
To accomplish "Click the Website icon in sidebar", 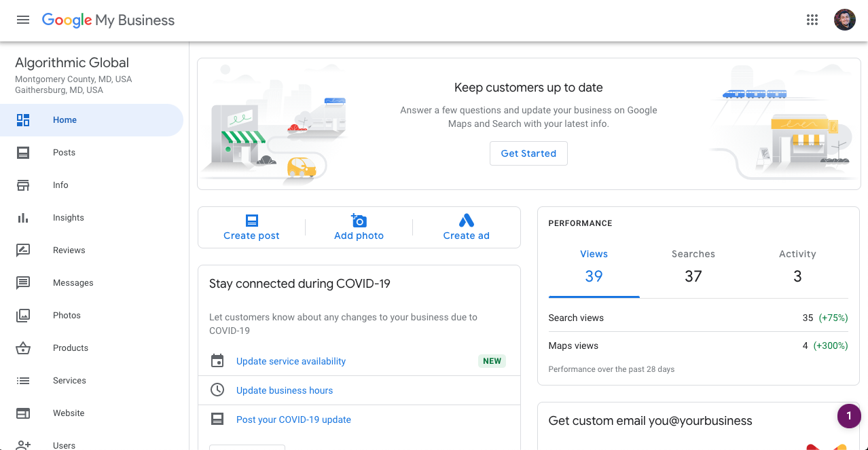I will pos(23,413).
